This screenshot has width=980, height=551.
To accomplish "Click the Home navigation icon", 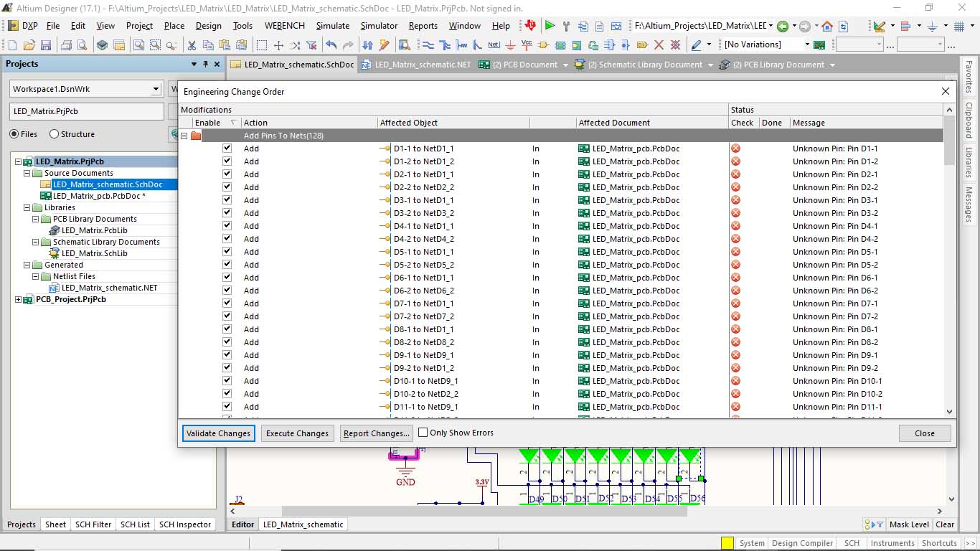I will pos(827,27).
